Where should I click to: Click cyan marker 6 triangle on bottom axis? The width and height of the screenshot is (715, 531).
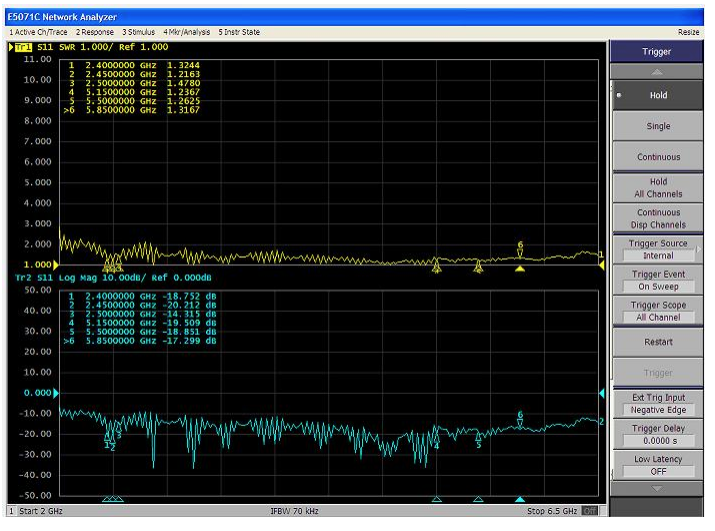point(520,499)
